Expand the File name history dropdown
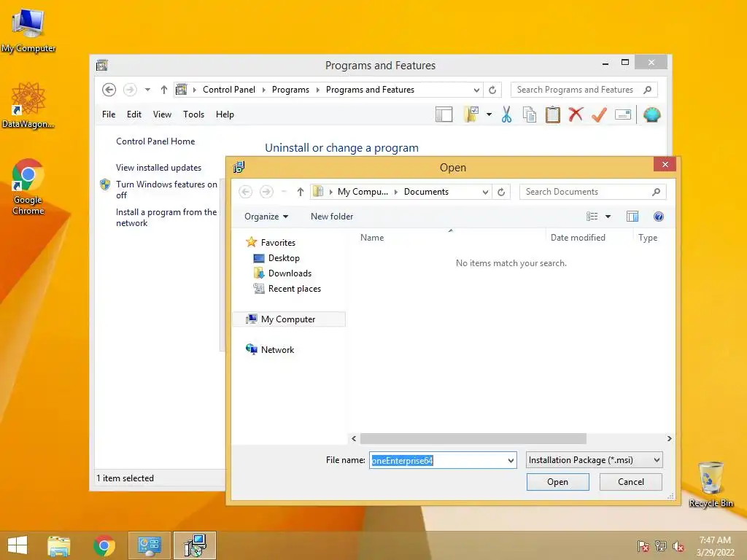Image resolution: width=747 pixels, height=560 pixels. [x=511, y=461]
